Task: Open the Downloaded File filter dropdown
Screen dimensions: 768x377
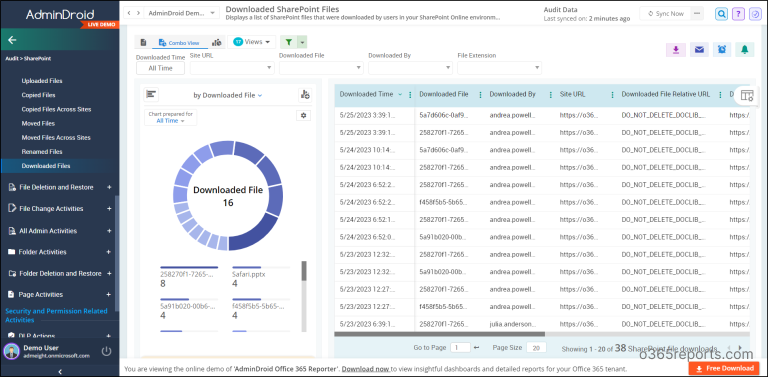Action: [321, 68]
